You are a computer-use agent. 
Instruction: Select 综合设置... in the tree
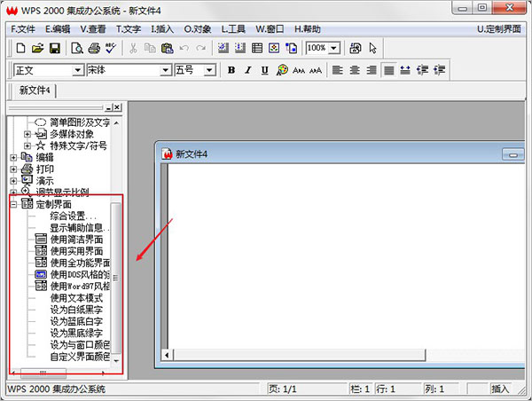tap(74, 216)
